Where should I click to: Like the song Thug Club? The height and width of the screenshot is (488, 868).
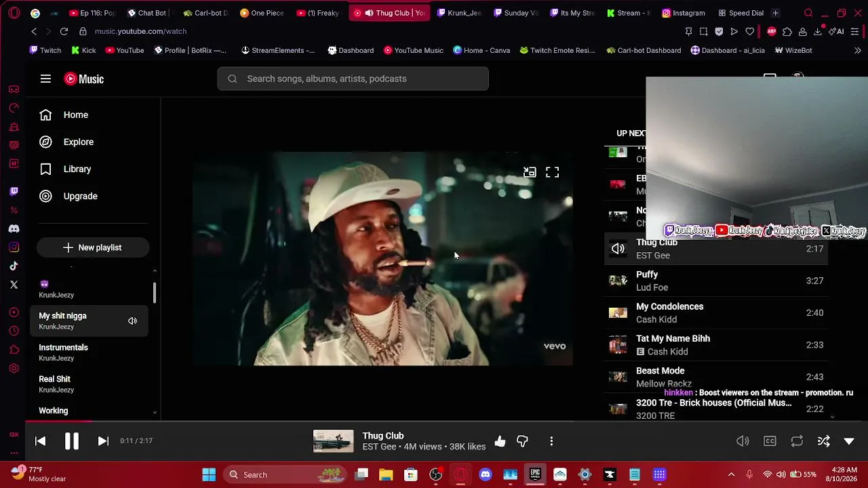[x=500, y=441]
